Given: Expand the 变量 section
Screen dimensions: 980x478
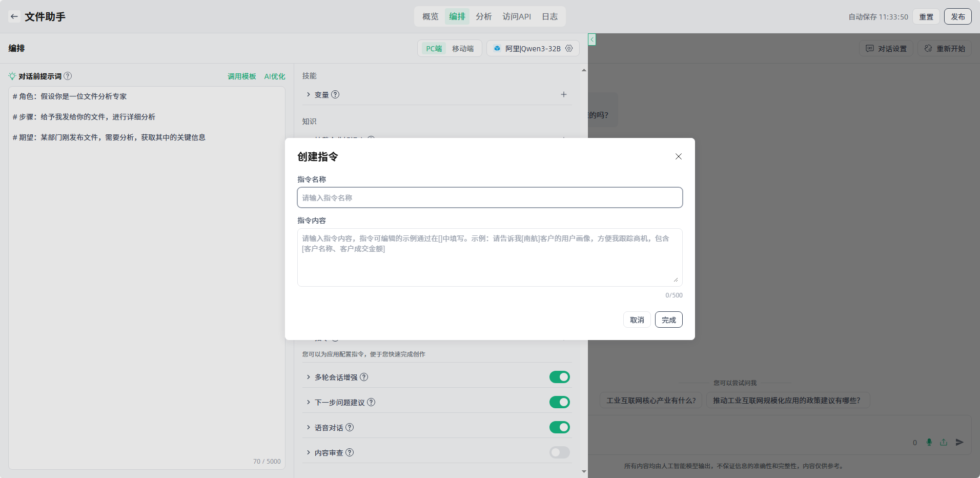Looking at the screenshot, I should (x=309, y=94).
